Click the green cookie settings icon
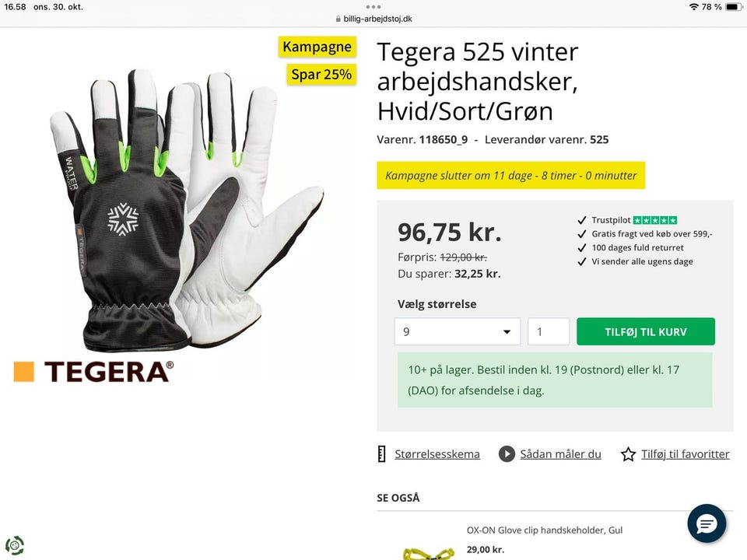 (x=15, y=545)
